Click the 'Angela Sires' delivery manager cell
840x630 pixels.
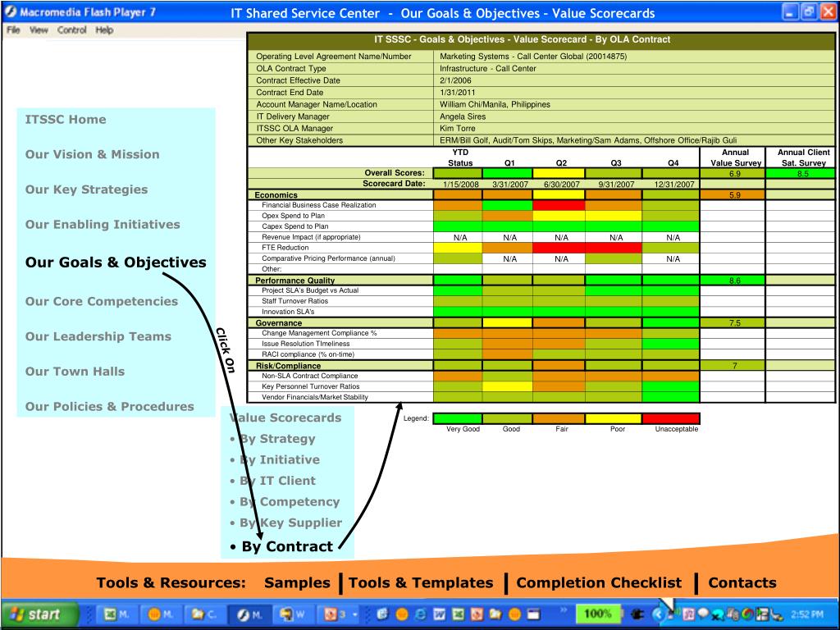[634, 116]
